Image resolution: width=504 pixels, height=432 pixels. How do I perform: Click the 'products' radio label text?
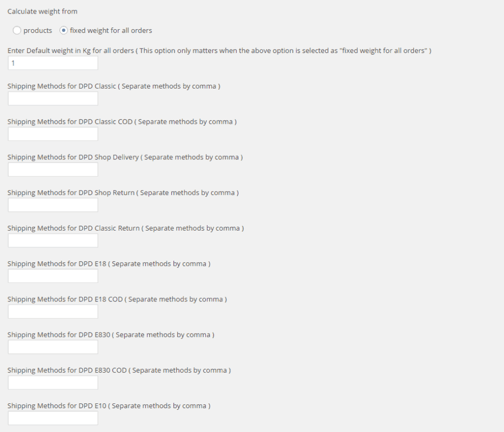(38, 31)
